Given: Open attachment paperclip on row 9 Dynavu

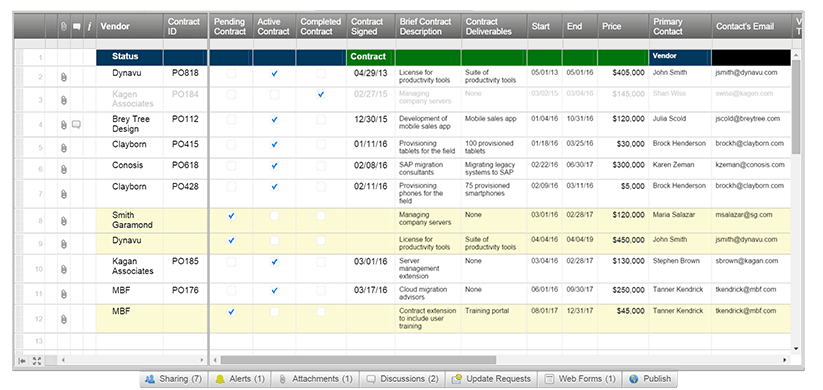Looking at the screenshot, I should [x=64, y=244].
